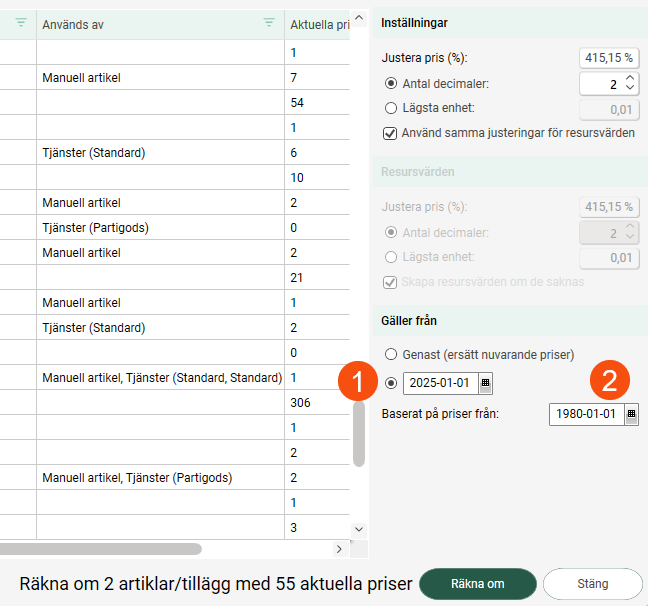Click the horizontal scroll right arrow
Viewport: 648px width, 606px height.
pos(339,549)
